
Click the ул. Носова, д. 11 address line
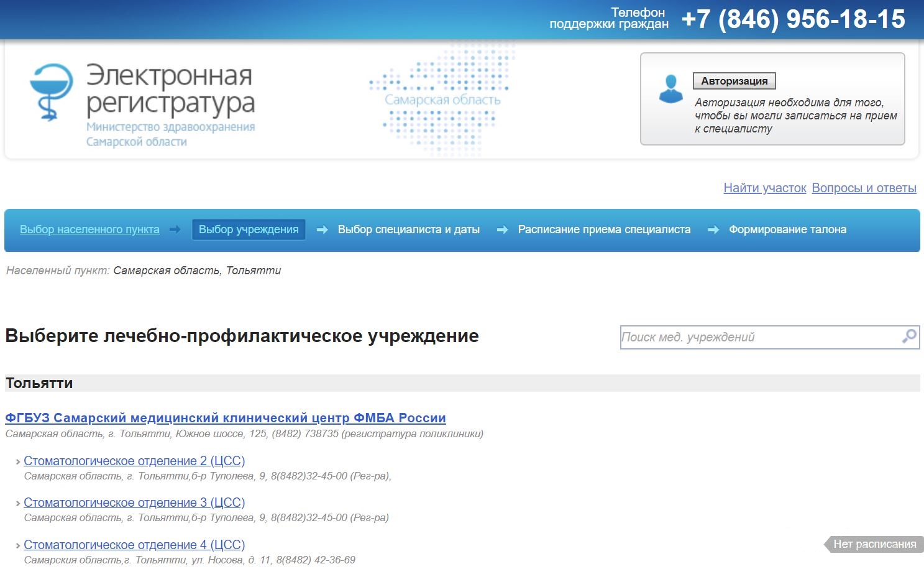click(190, 560)
